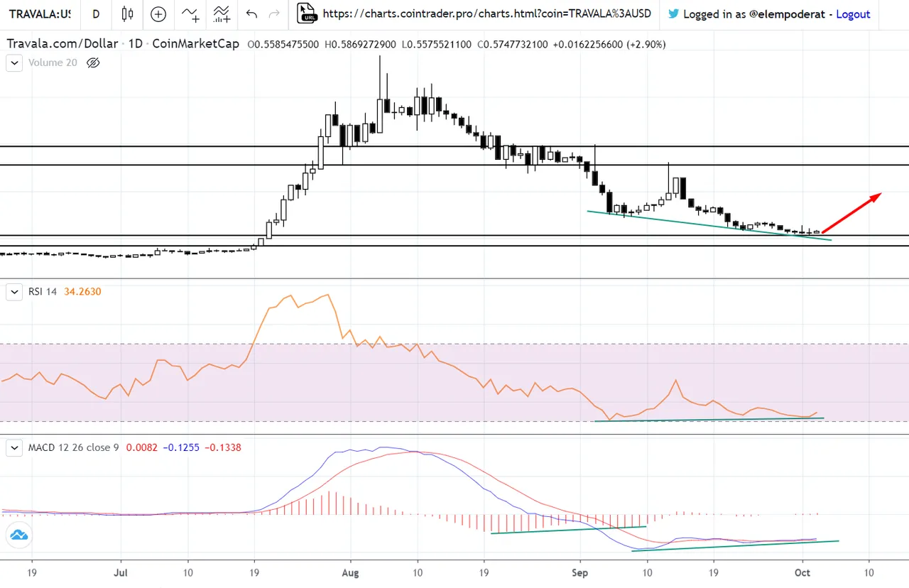The width and height of the screenshot is (909, 588).
Task: Click the Jul label on time axis
Action: [x=121, y=572]
